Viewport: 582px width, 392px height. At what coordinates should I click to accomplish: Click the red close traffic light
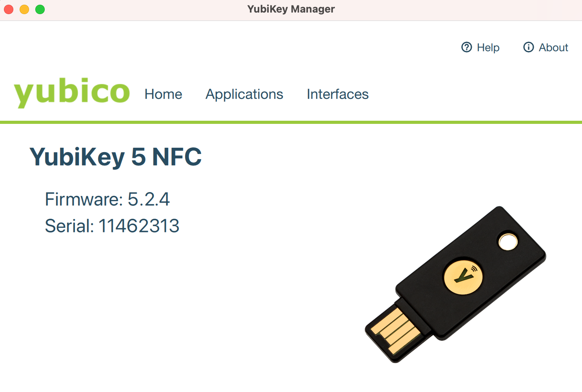[8, 9]
